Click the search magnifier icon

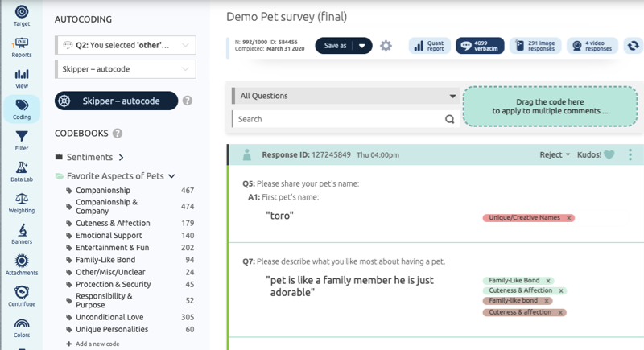[x=450, y=119]
